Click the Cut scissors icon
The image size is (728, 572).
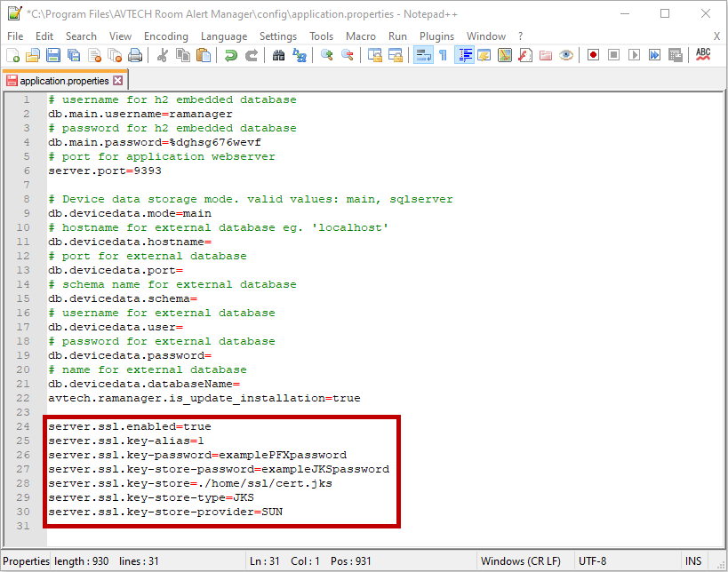162,55
